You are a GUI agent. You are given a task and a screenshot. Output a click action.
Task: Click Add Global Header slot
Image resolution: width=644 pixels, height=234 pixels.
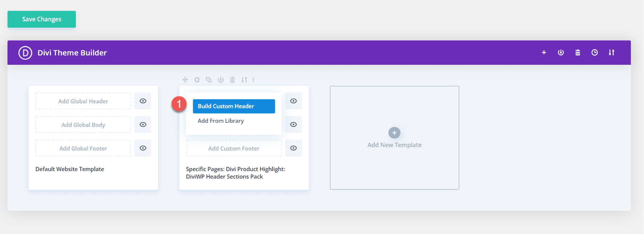pos(83,101)
